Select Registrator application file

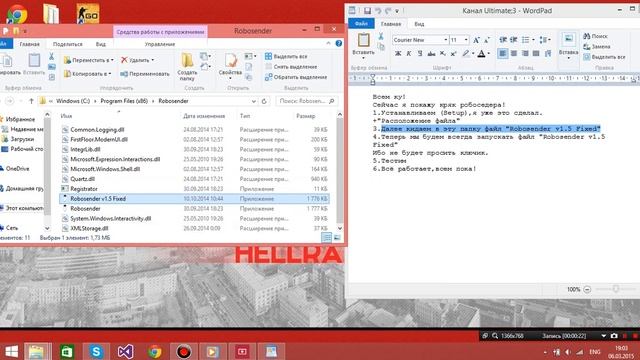[x=194, y=189]
